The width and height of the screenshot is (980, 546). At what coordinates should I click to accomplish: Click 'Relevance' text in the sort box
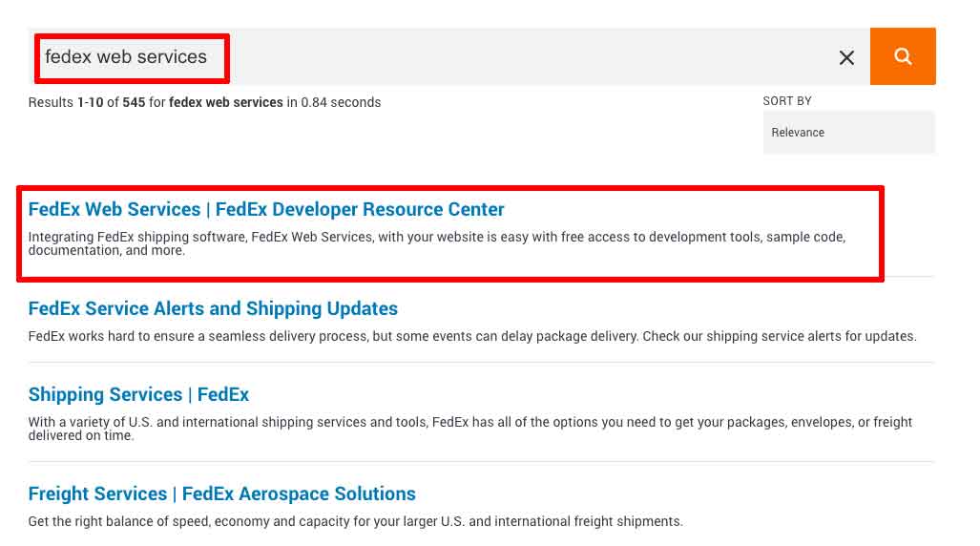tap(798, 133)
